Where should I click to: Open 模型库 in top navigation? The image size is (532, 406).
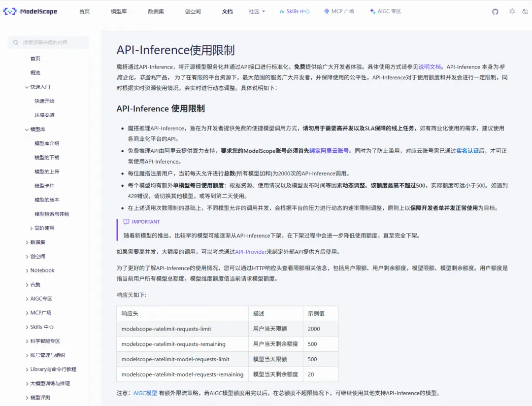click(119, 11)
